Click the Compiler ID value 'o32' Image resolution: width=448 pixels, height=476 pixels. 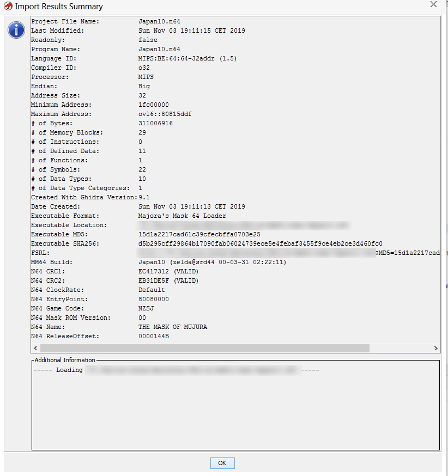(144, 68)
